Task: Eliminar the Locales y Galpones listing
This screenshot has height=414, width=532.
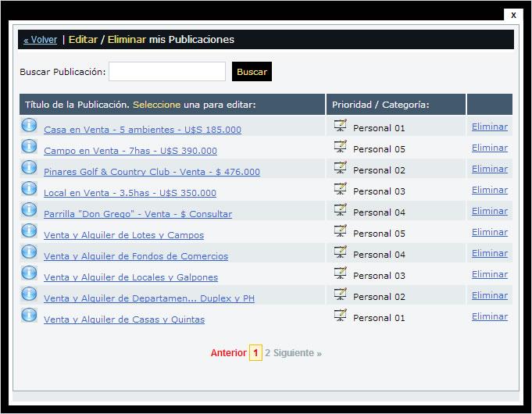Action: click(489, 274)
